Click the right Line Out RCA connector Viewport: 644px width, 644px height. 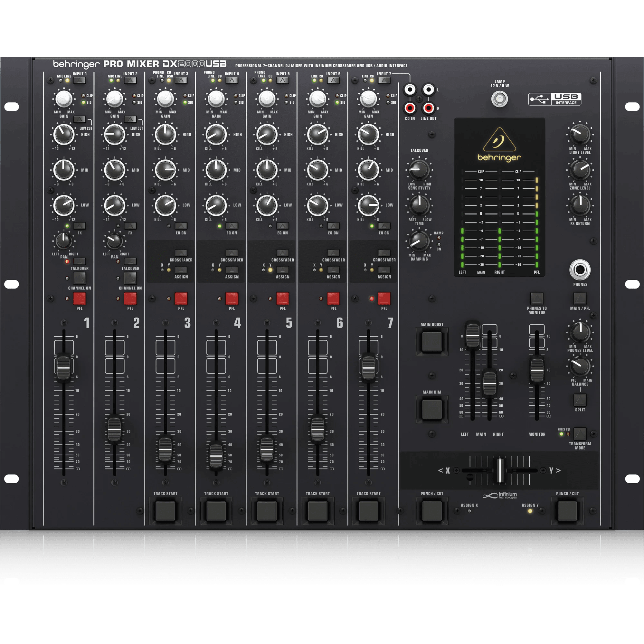[x=428, y=108]
